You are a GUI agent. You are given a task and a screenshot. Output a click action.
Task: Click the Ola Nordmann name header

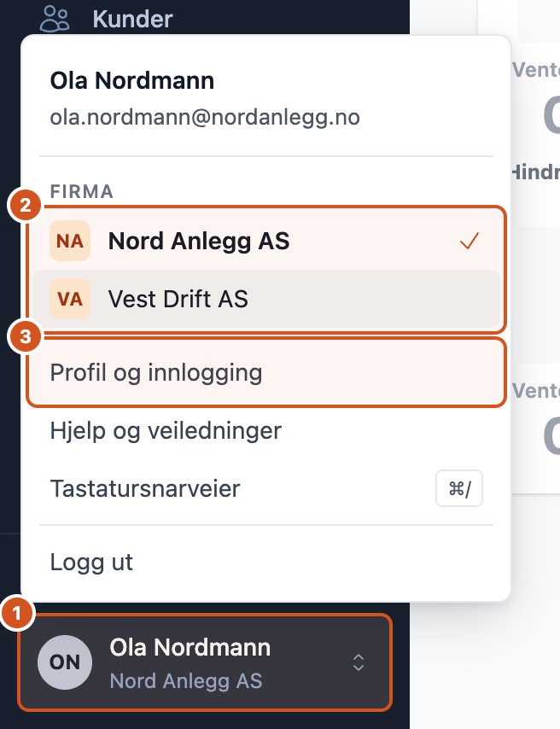132,80
